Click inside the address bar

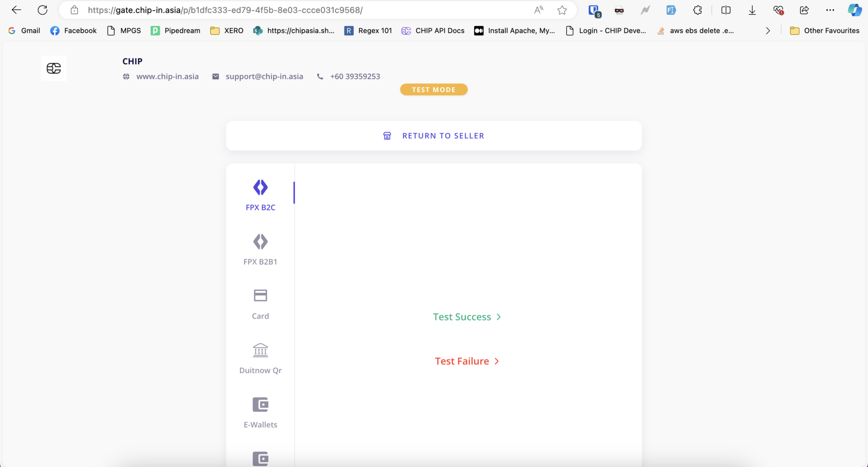[x=297, y=9]
